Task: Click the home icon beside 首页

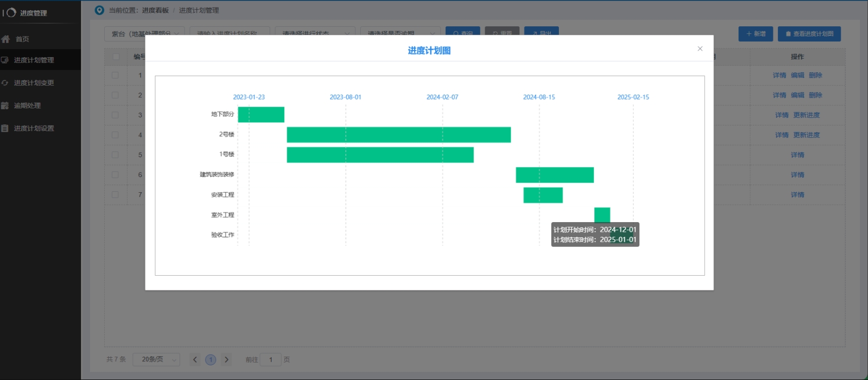Action: (x=6, y=39)
